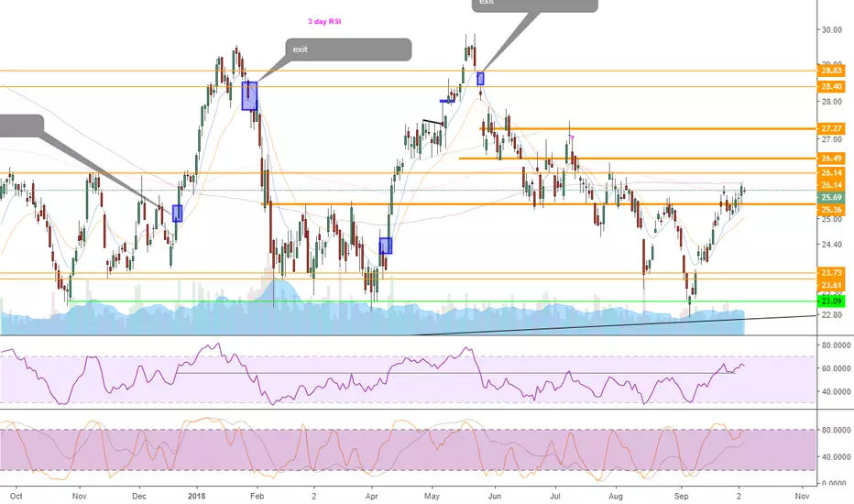Viewport: 854px width, 504px height.
Task: Click the Jun label on time axis
Action: 495,497
